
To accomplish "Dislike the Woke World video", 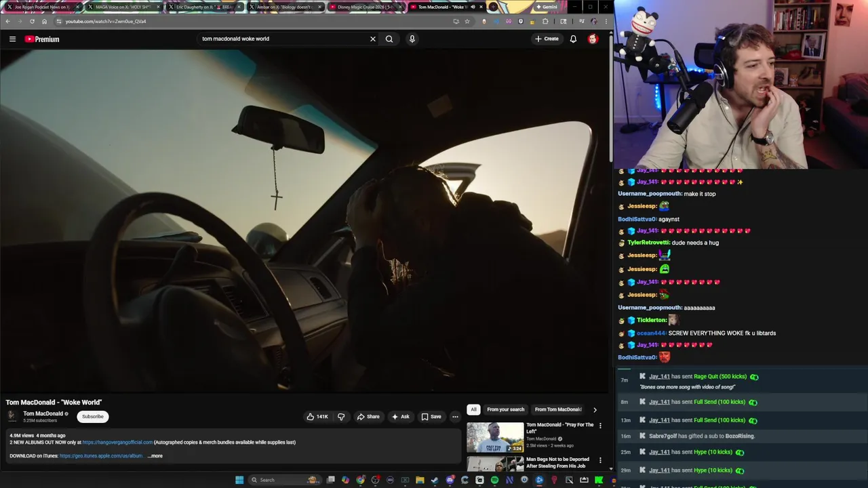I will pos(341,416).
